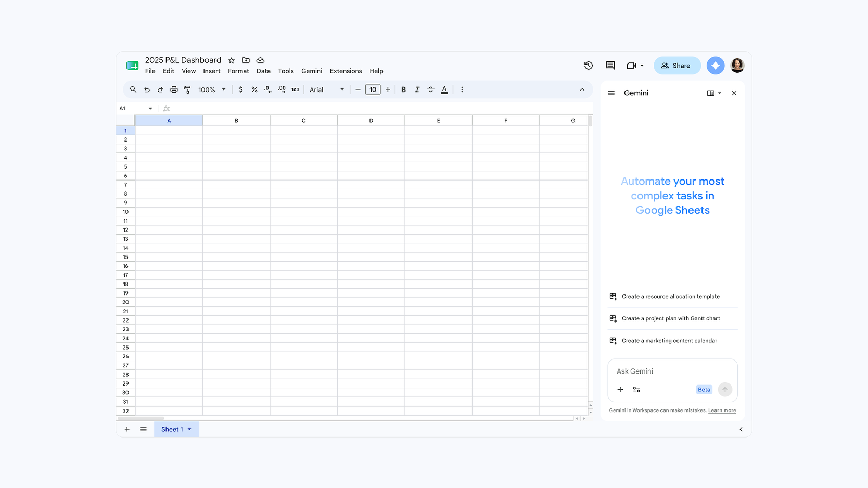868x488 pixels.
Task: Click the Ask Gemini input field
Action: [x=673, y=371]
